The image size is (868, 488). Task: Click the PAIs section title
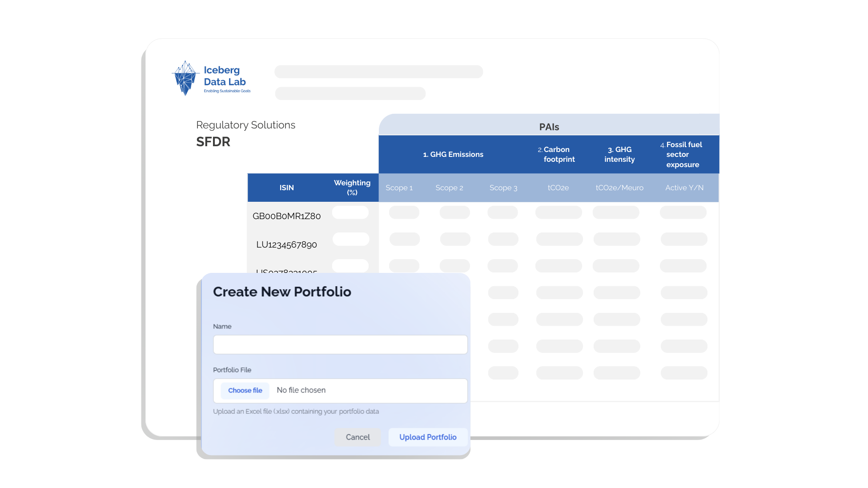(x=549, y=127)
